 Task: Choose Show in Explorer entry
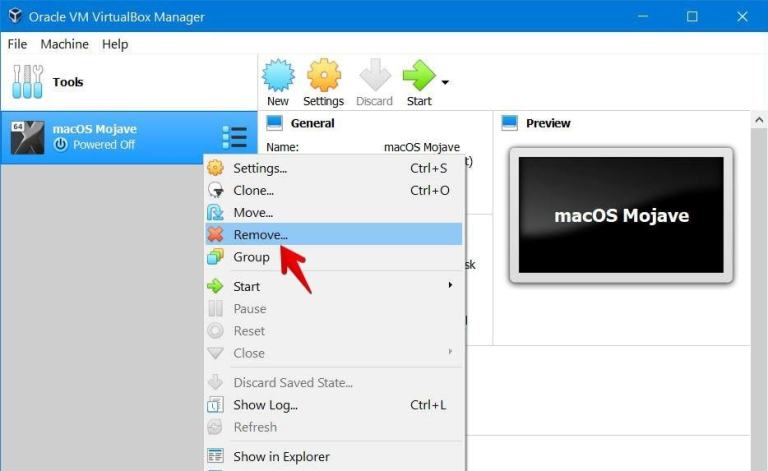[334, 456]
